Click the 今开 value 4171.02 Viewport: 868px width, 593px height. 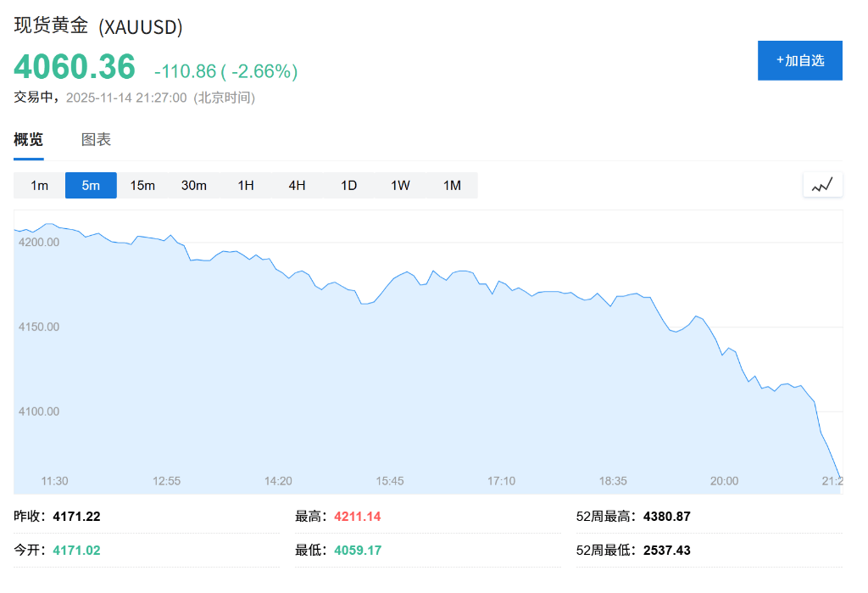(x=76, y=550)
